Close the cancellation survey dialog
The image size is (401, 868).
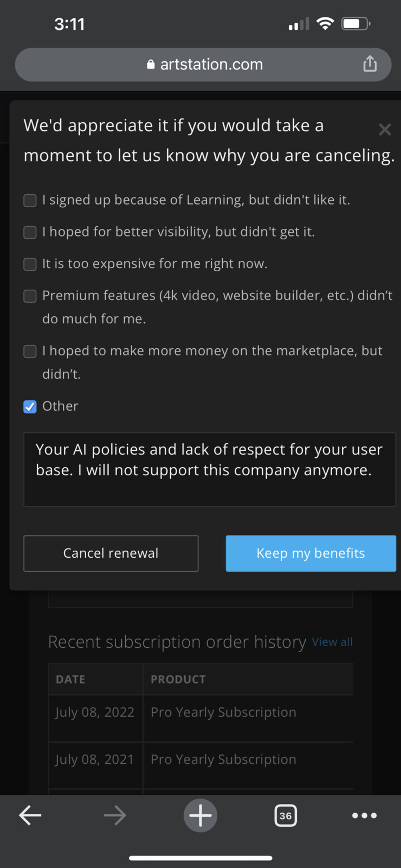pos(385,130)
